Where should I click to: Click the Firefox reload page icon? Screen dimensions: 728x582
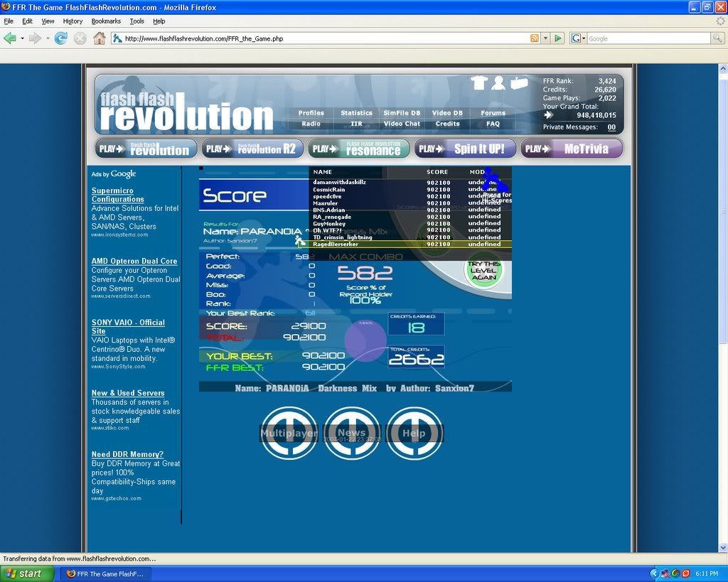(61, 38)
